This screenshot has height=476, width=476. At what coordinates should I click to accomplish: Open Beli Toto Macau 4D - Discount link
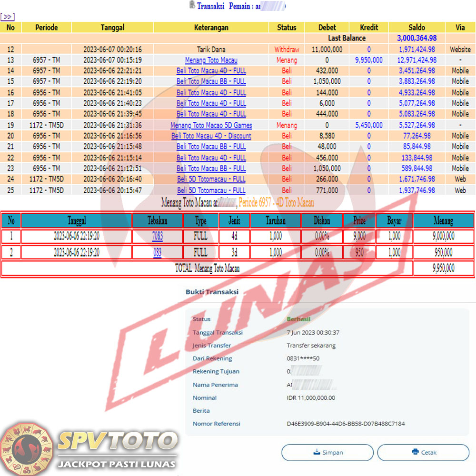211,136
